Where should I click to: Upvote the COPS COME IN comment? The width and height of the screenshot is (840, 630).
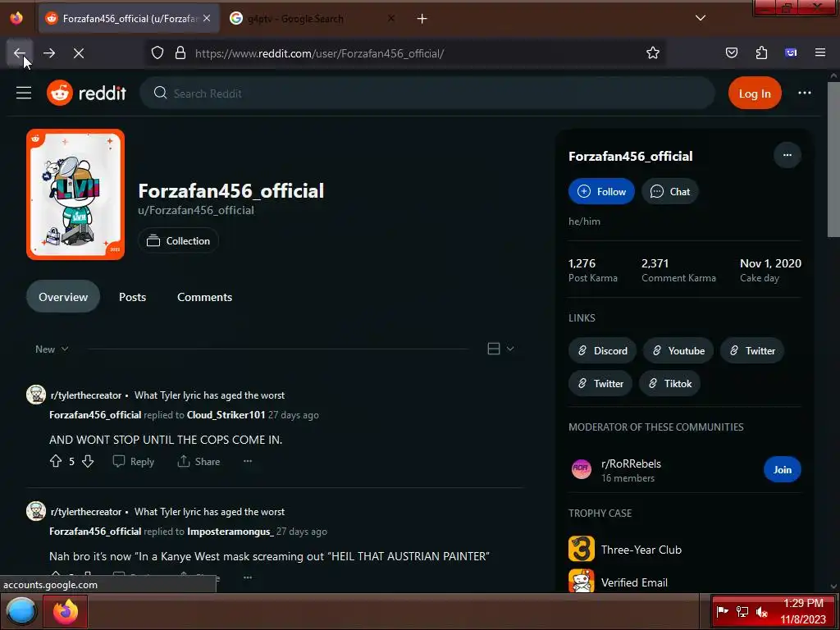[56, 461]
